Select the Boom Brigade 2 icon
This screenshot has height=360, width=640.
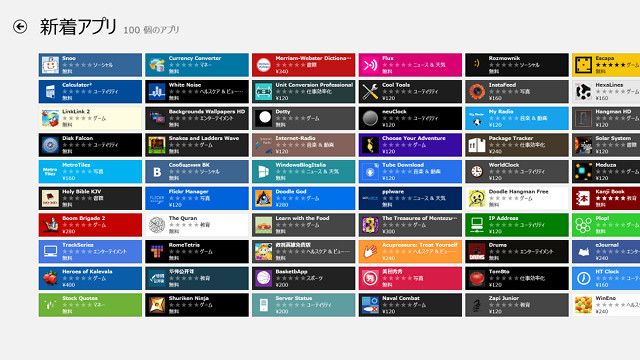[50, 225]
